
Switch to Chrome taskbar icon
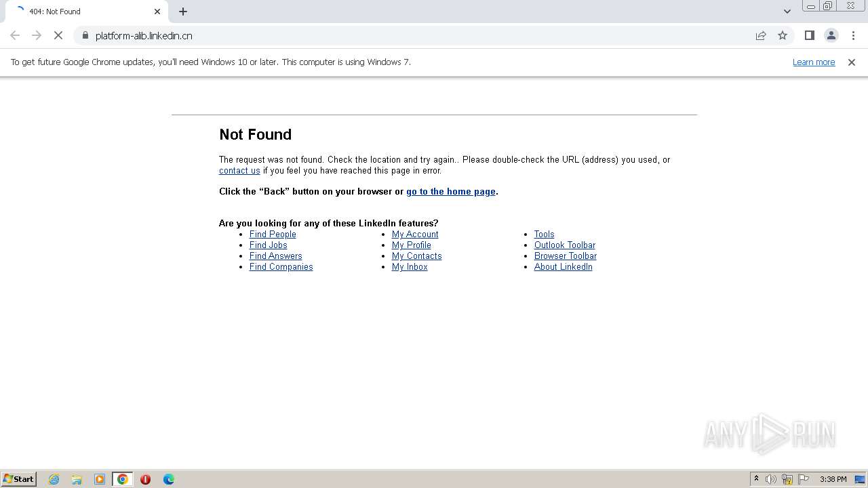click(123, 479)
